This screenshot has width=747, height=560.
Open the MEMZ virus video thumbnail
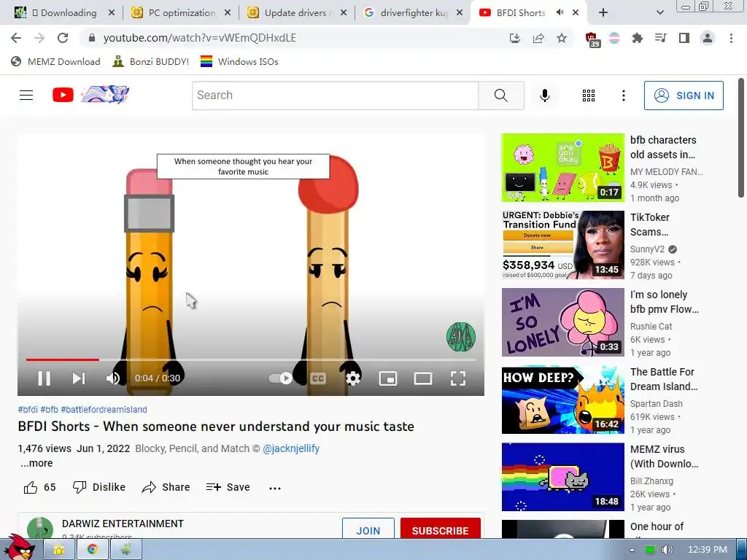coord(562,477)
